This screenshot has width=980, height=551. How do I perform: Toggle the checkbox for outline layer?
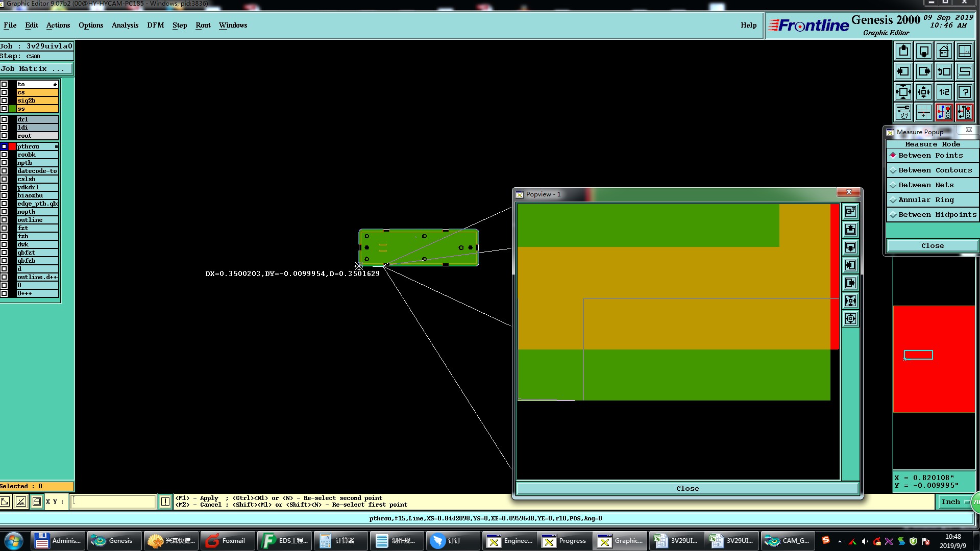[x=4, y=220]
